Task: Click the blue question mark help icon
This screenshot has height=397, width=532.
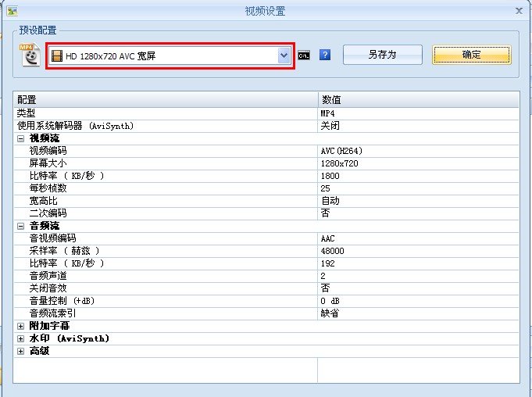Action: [325, 55]
